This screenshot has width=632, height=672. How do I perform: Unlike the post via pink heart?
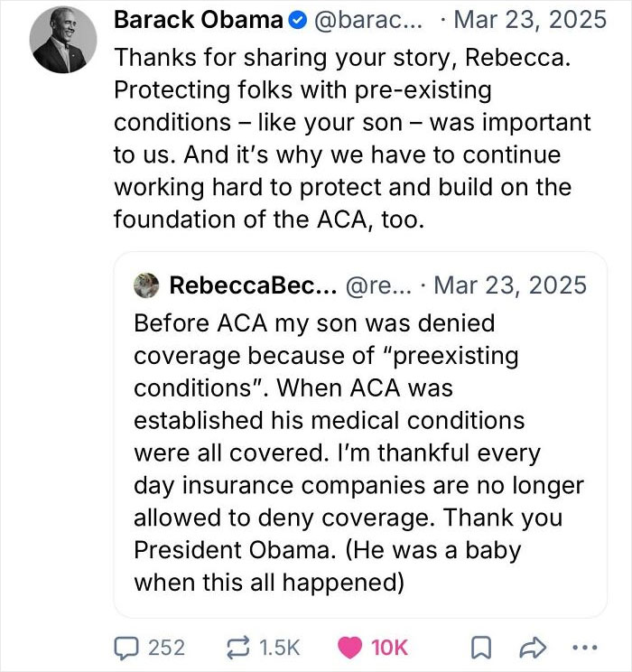(350, 647)
